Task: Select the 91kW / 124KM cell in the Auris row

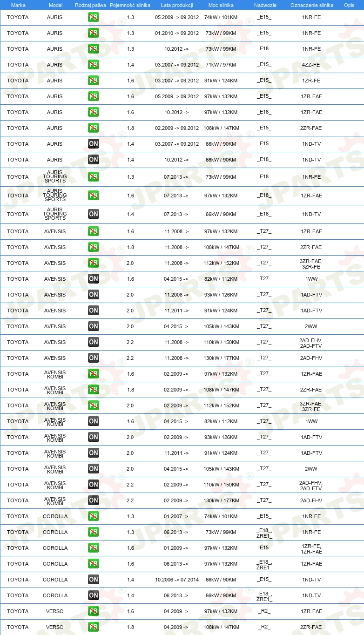Action: (221, 81)
